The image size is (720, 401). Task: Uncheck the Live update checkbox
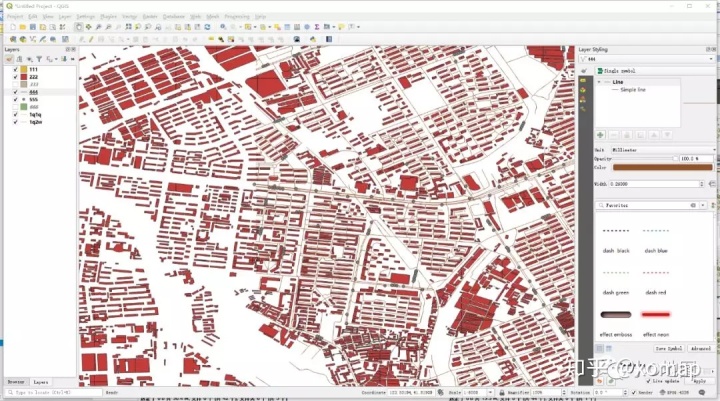[648, 381]
